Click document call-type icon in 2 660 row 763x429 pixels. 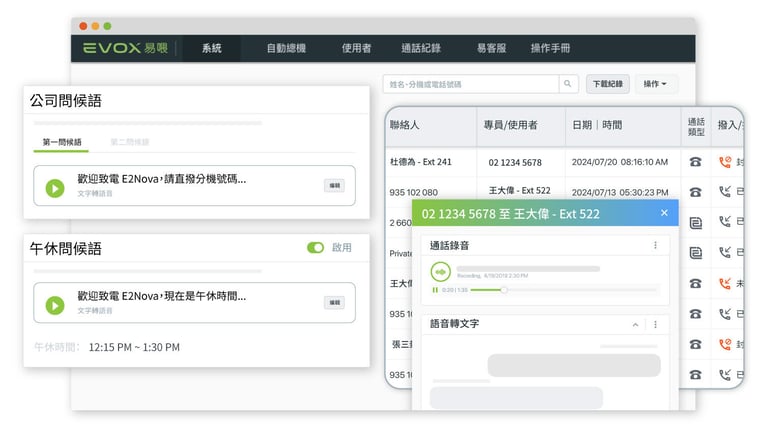tap(696, 223)
